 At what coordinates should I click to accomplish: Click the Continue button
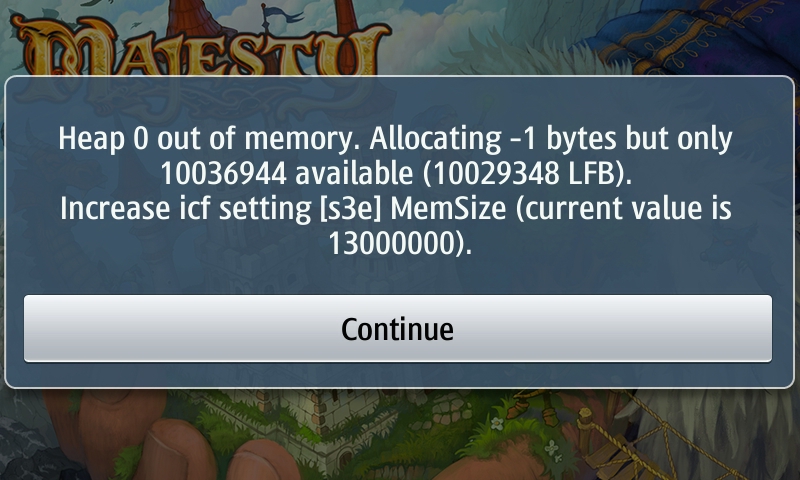pos(397,329)
